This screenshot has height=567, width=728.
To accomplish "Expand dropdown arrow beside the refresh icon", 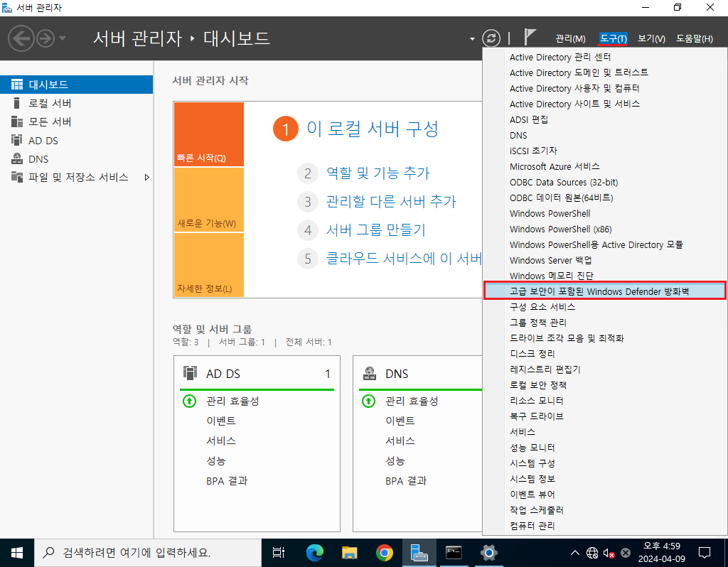I will coord(472,39).
